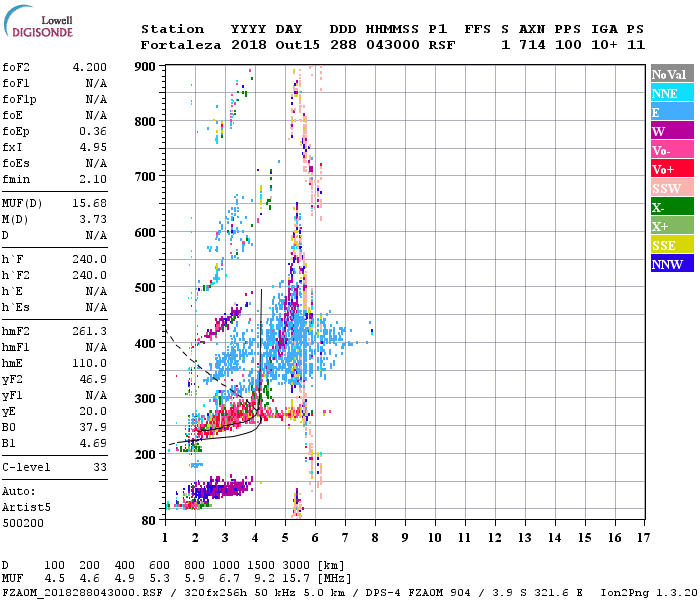Viewport: 700px width, 600px height.
Task: Select the SSW legend swatch
Action: coord(672,188)
